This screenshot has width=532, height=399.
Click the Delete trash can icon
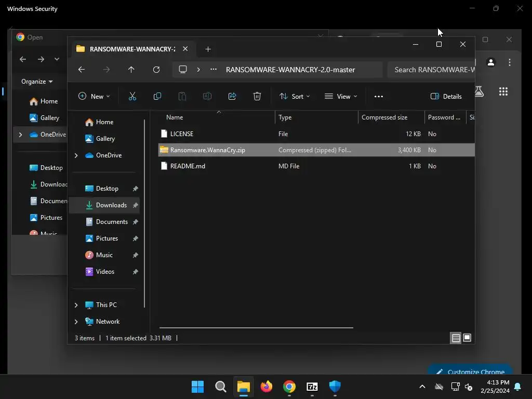(x=257, y=96)
